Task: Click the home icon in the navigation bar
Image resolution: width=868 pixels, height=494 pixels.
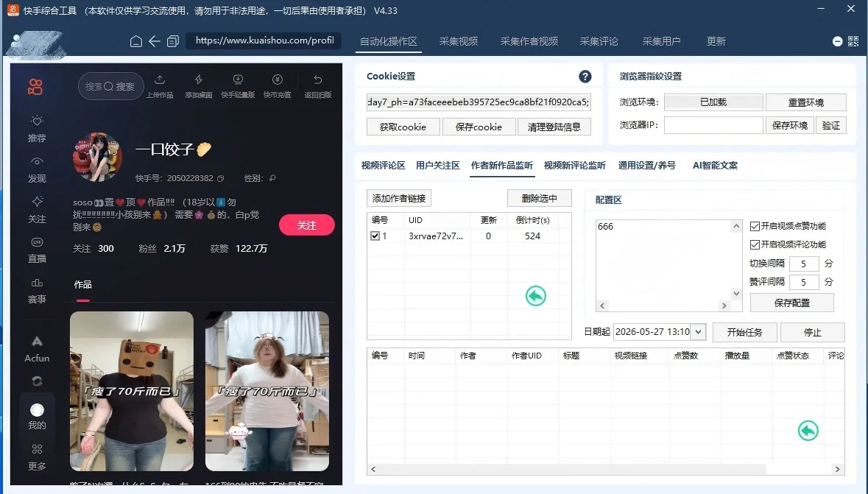Action: click(136, 41)
